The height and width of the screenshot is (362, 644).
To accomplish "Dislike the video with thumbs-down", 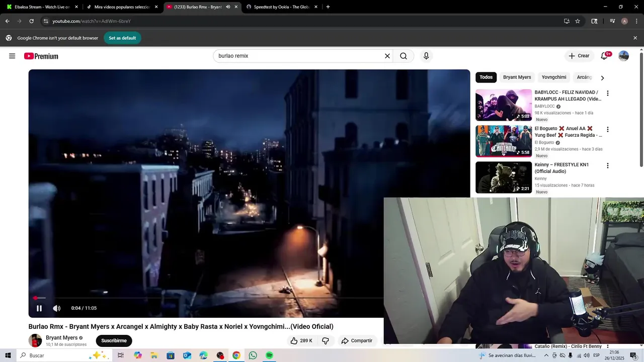I will tap(326, 340).
